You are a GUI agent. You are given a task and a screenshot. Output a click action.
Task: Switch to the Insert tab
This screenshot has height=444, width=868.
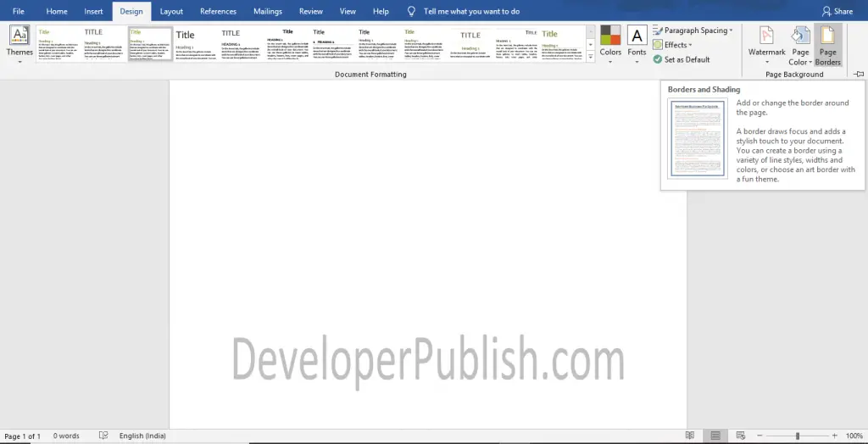click(93, 11)
